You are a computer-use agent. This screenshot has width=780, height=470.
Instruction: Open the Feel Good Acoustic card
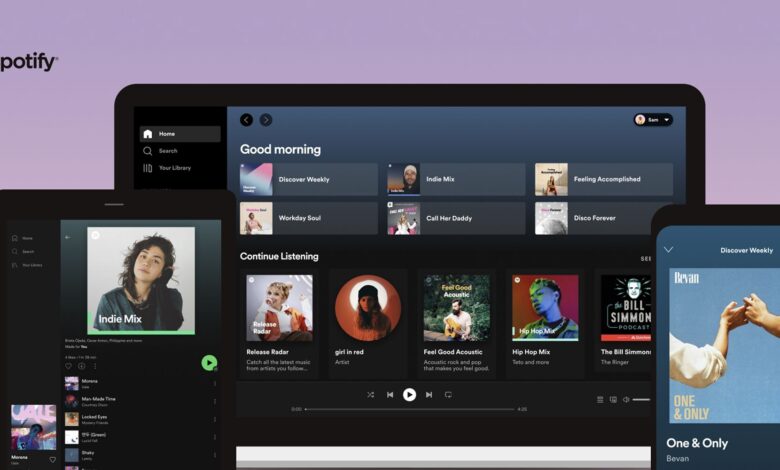tap(457, 323)
